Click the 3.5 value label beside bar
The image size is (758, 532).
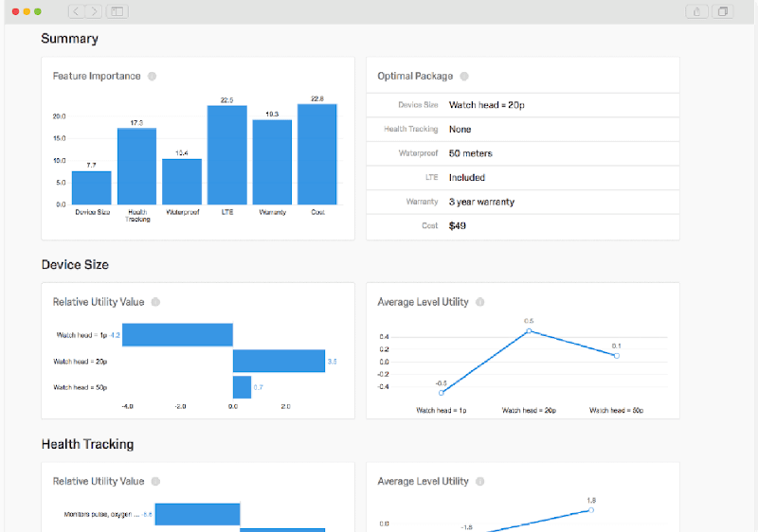point(333,362)
